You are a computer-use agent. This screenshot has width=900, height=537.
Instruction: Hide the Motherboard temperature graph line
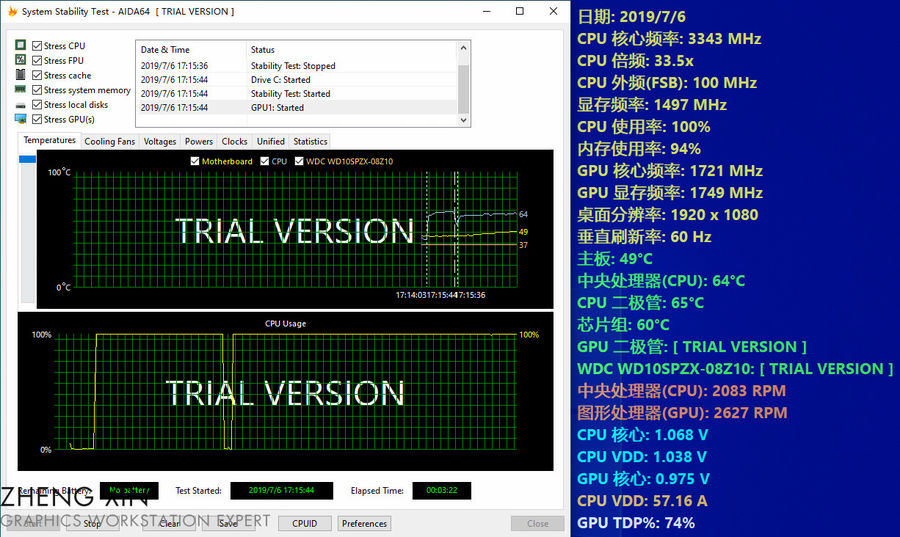pyautogui.click(x=195, y=161)
